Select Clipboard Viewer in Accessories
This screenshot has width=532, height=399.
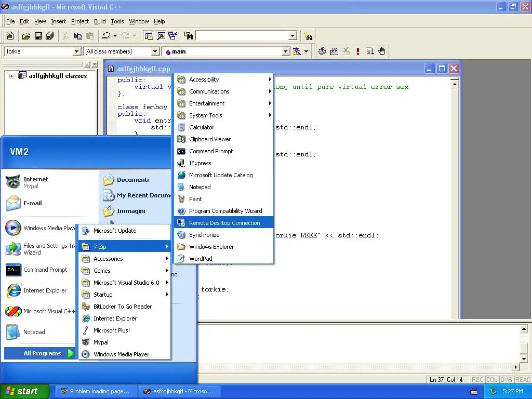coord(223,139)
